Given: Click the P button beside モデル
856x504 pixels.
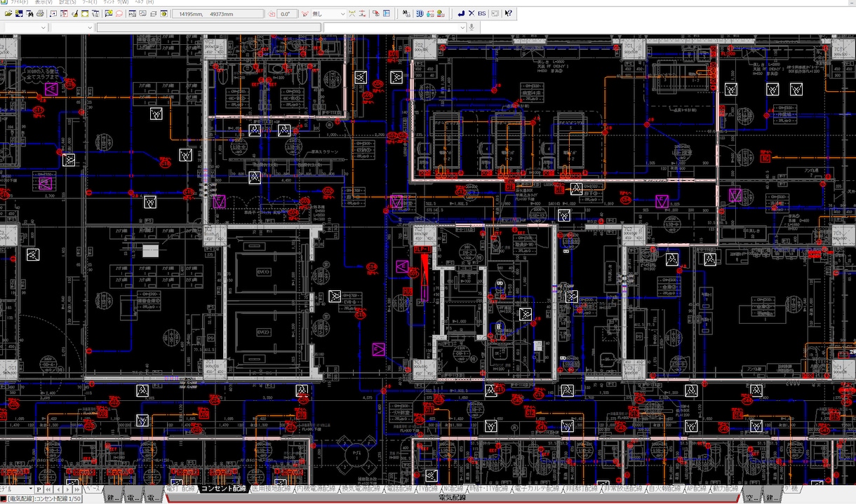Looking at the screenshot, I should coord(40,489).
